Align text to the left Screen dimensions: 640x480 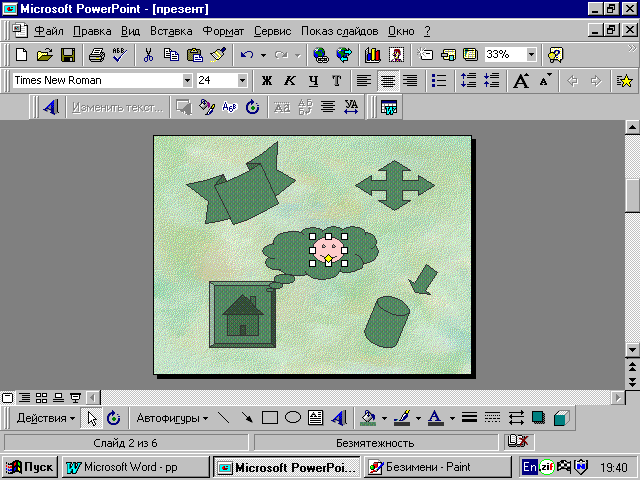tap(364, 80)
